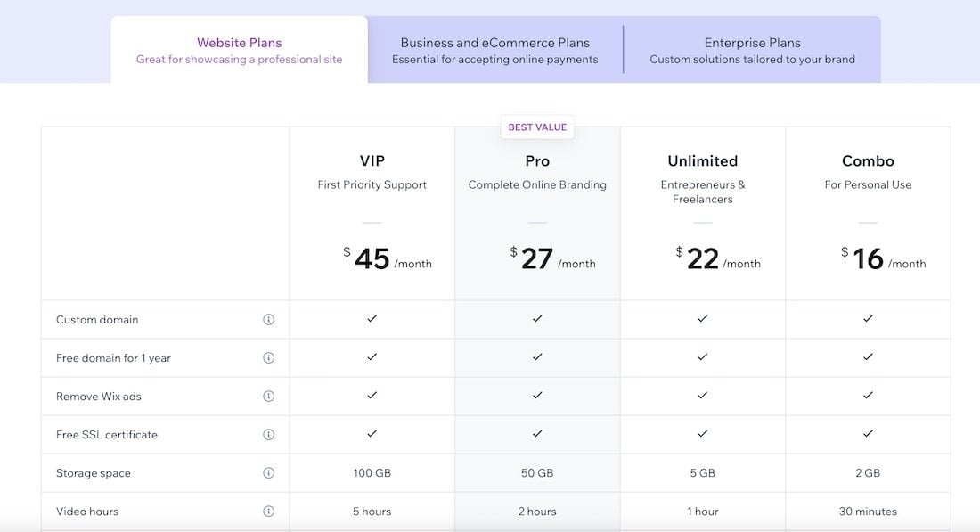Click the info icon beside Custom domain

tap(266, 318)
